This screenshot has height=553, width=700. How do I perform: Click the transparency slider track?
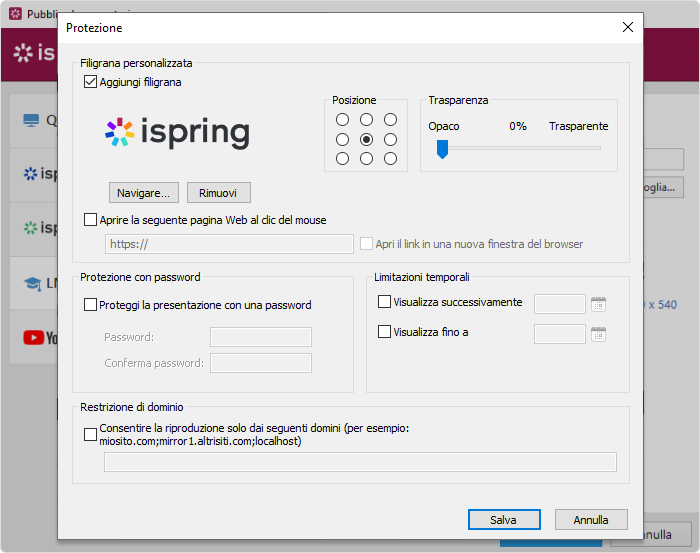[520, 148]
